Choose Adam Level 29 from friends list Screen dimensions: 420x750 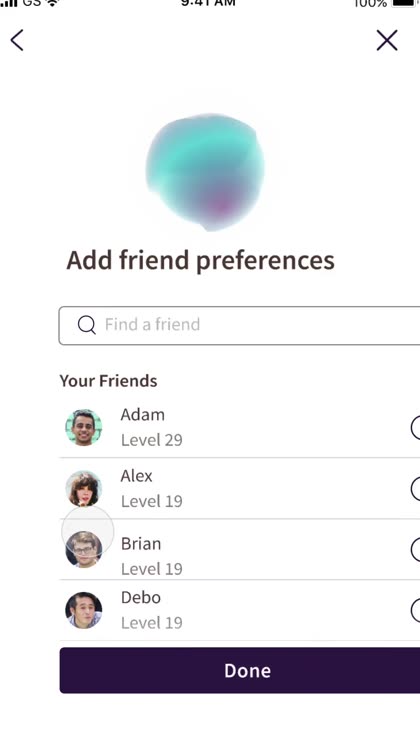tap(240, 428)
